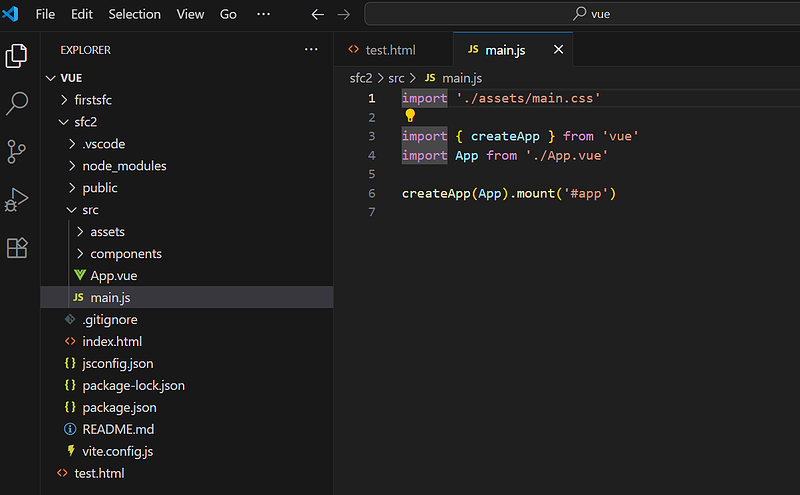Go forward using the right arrow
Screen dimensions: 800x495
(343, 15)
